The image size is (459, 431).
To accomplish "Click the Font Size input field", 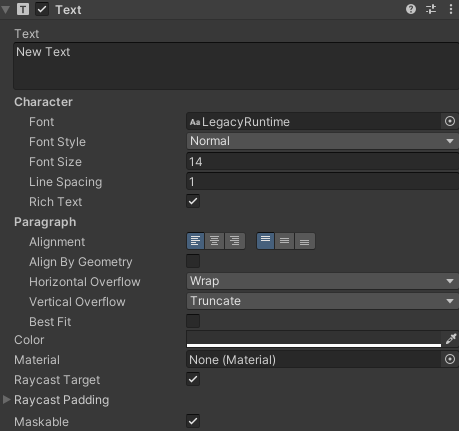I will 322,162.
